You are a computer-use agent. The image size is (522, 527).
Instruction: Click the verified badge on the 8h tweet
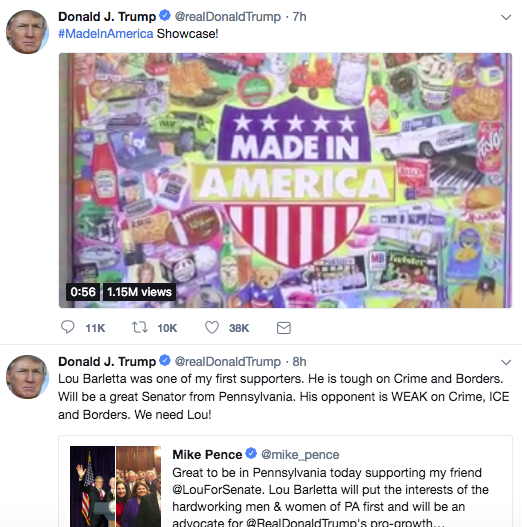tap(165, 361)
